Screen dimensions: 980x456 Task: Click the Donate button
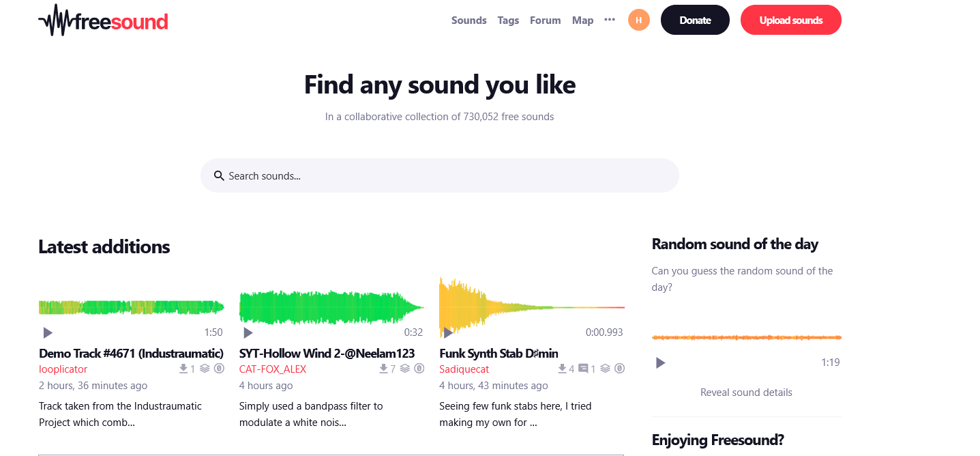(695, 20)
